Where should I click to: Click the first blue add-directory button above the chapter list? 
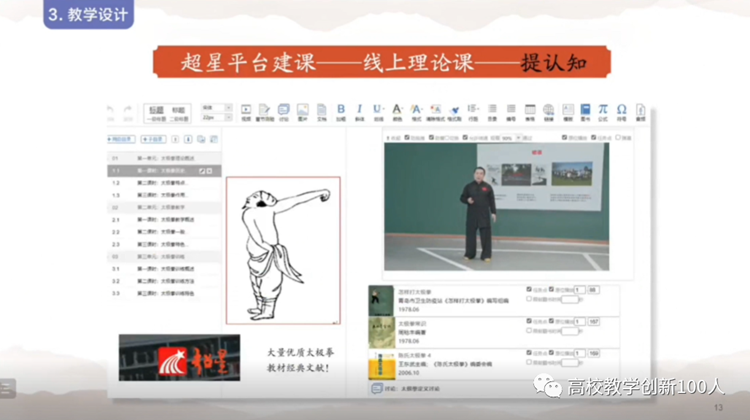coord(122,139)
